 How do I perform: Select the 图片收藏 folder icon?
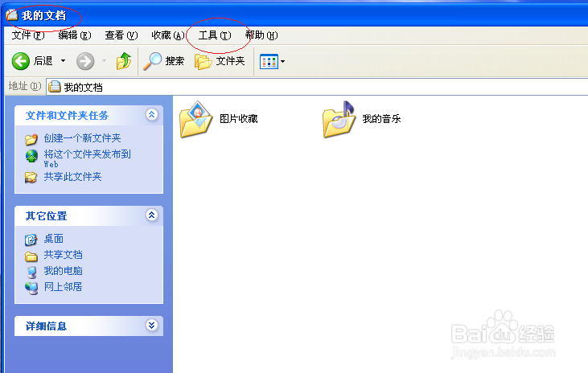click(195, 119)
